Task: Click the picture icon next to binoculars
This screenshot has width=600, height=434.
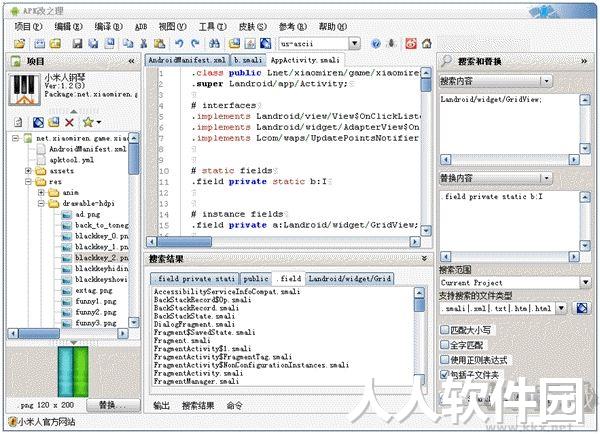Action: [234, 44]
